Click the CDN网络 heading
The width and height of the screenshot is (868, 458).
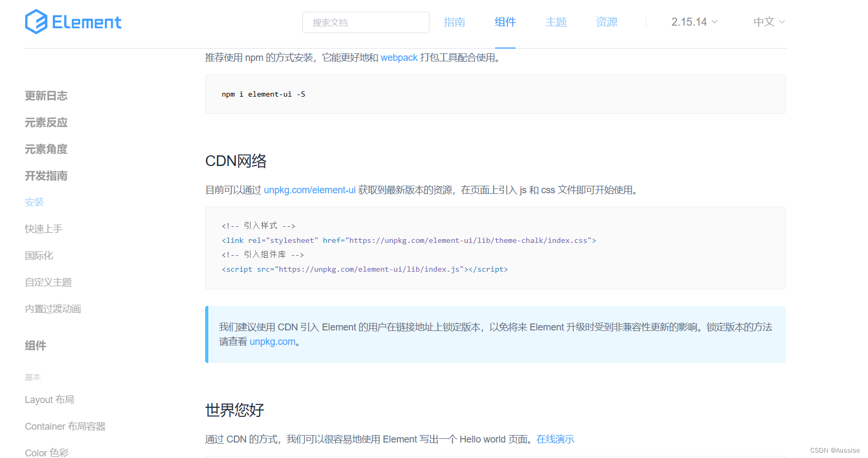[236, 161]
